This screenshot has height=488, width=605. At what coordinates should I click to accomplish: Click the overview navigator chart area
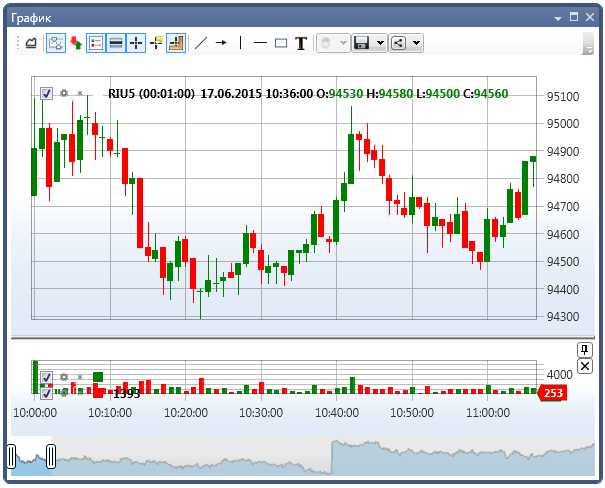pos(303,456)
